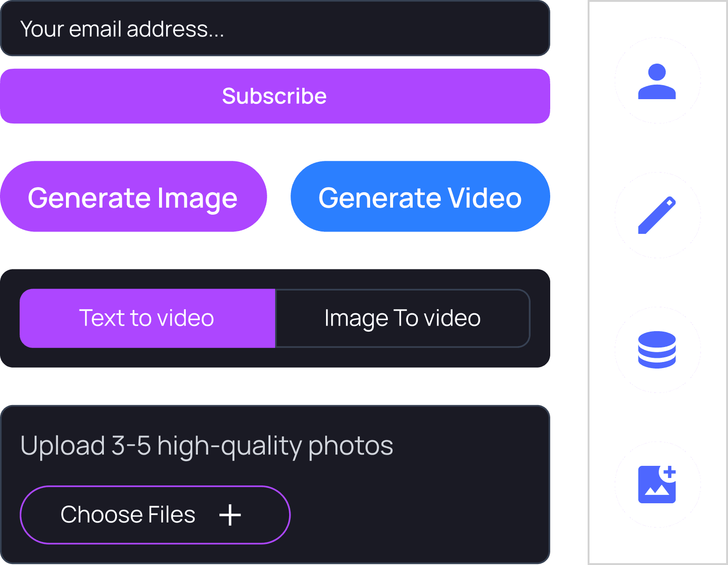Click the blue Generate Video button

(420, 196)
